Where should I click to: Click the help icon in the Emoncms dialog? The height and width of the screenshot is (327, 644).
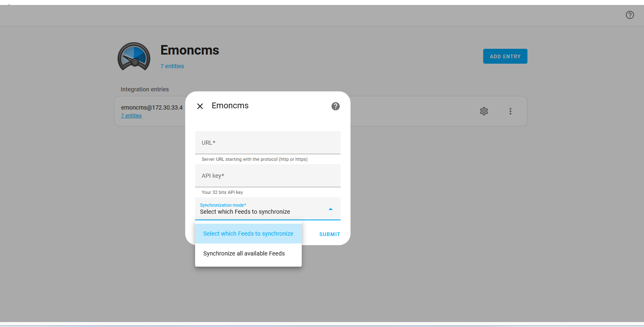tap(336, 106)
